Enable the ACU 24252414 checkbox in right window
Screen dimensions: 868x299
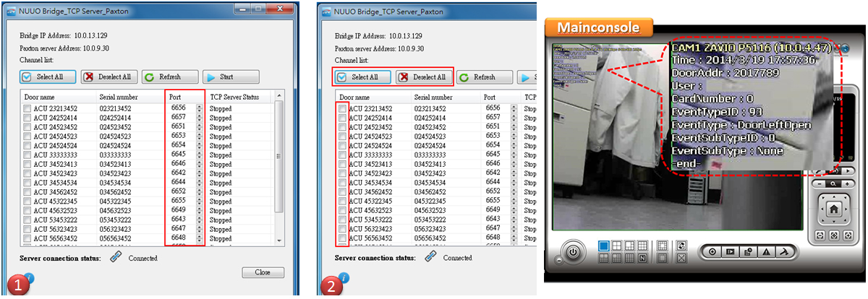342,118
